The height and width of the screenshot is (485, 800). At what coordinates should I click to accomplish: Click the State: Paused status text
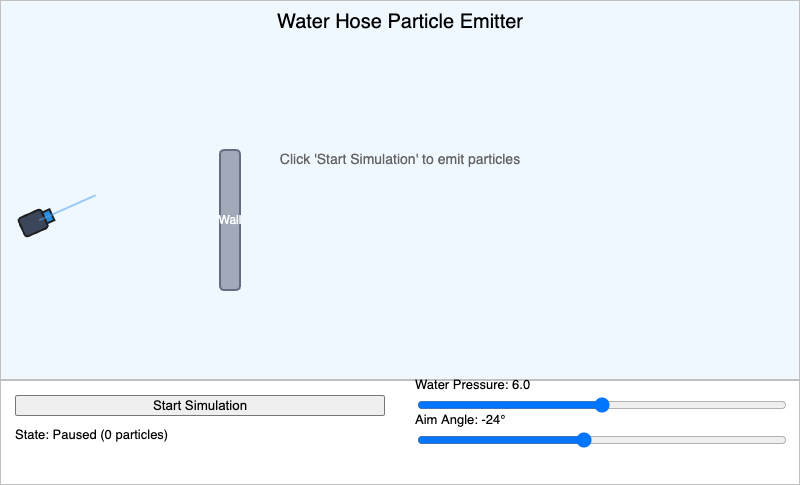pos(91,435)
